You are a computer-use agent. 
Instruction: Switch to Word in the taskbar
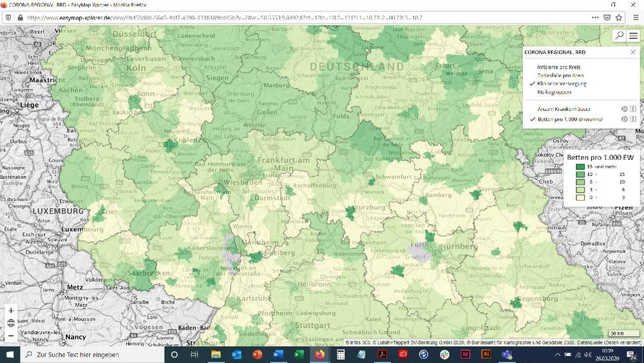tap(278, 355)
